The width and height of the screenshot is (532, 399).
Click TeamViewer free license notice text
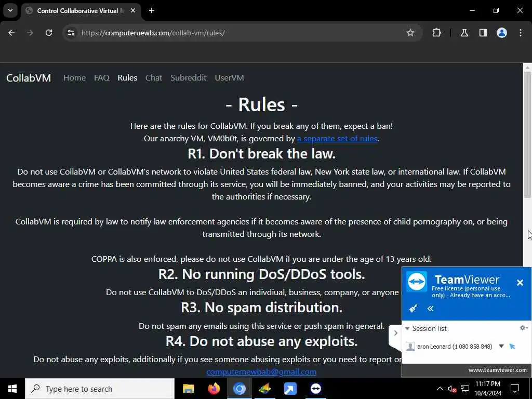pos(471,292)
